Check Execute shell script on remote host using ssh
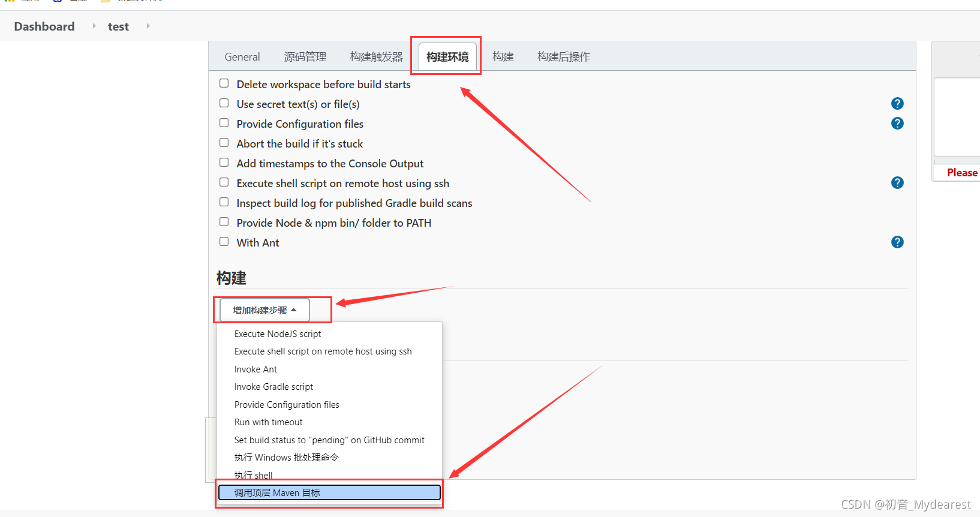The width and height of the screenshot is (980, 517). tap(224, 182)
